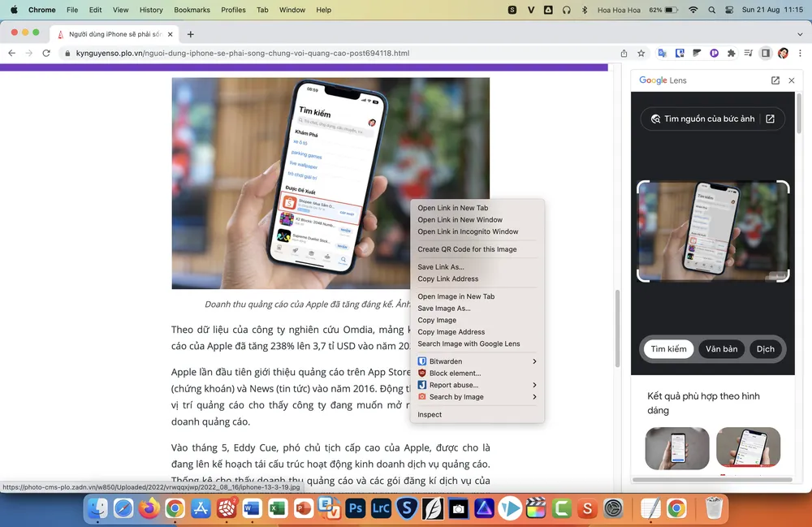
Task: Open Lightroom Classic from the Dock
Action: point(380,509)
